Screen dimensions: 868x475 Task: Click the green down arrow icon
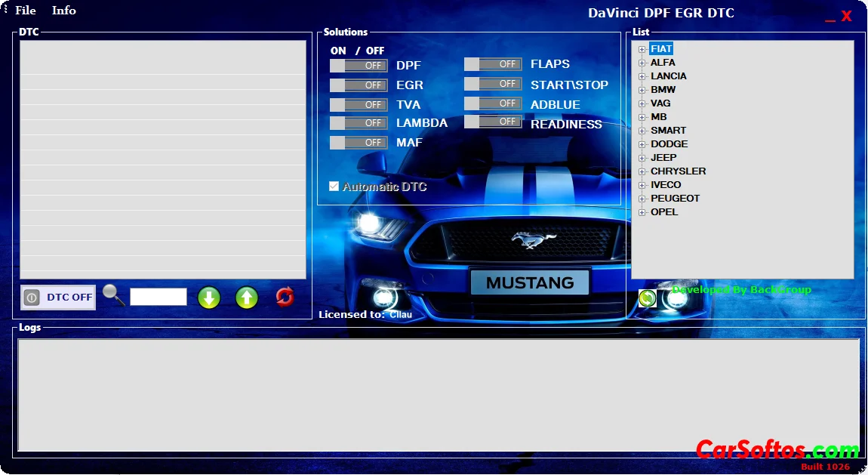[x=209, y=298]
